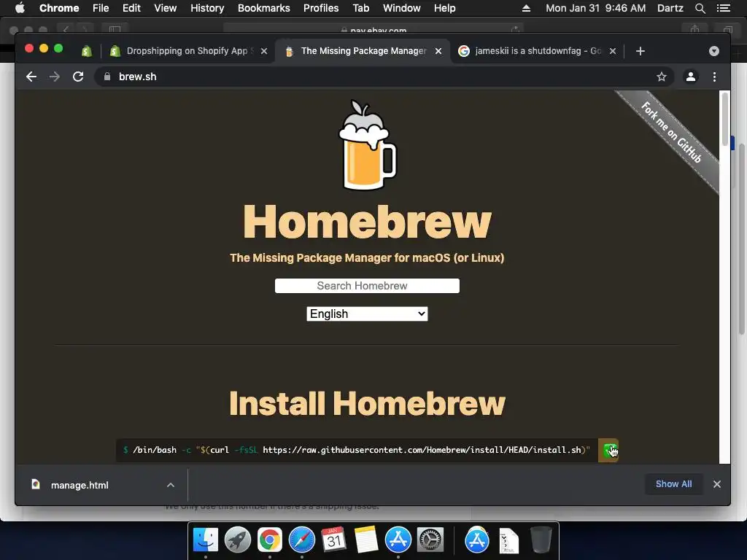The width and height of the screenshot is (747, 560).
Task: Open the Chrome profile avatar menu
Action: pos(690,77)
